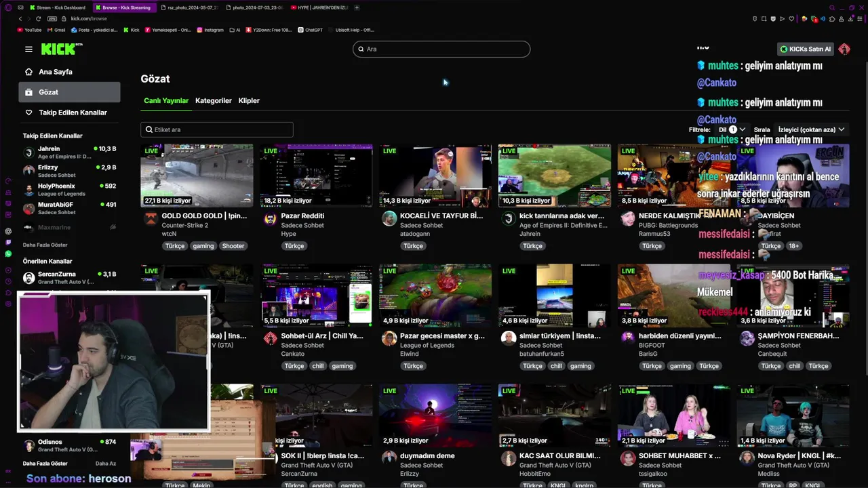Open the Twitch icon in the Opera sidebar
868x488 pixels.
coord(8,243)
